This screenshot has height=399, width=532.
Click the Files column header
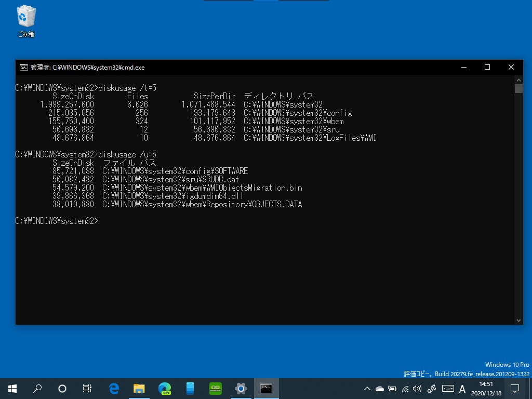(138, 96)
